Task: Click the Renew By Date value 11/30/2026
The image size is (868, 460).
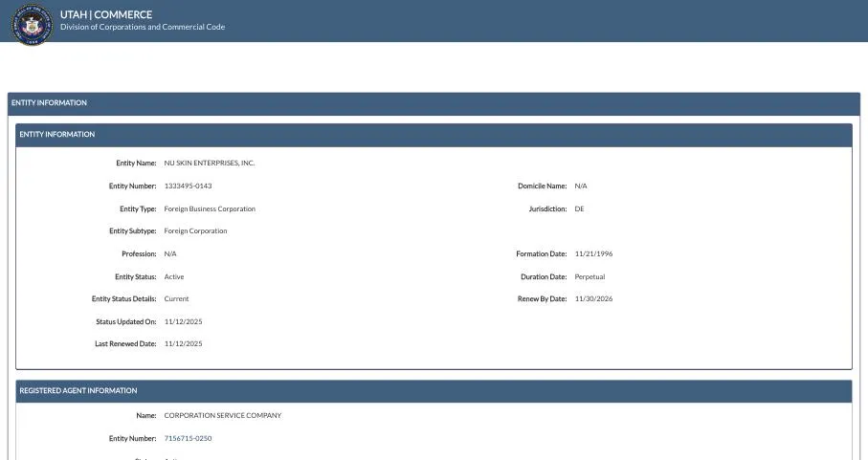Action: [593, 299]
